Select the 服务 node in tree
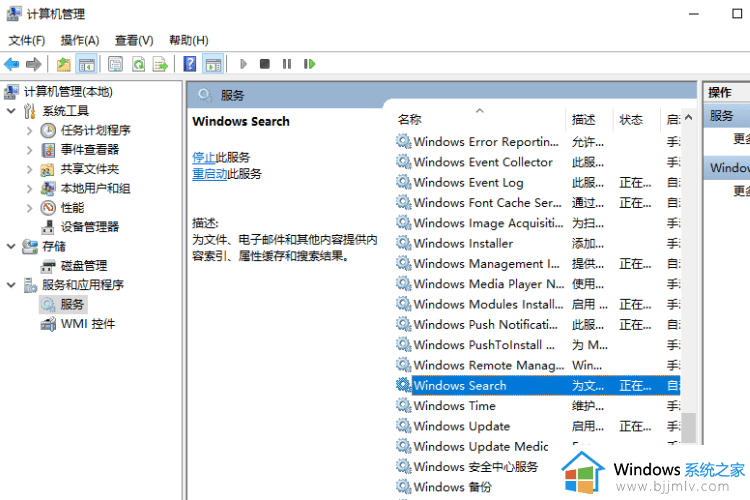 72,304
